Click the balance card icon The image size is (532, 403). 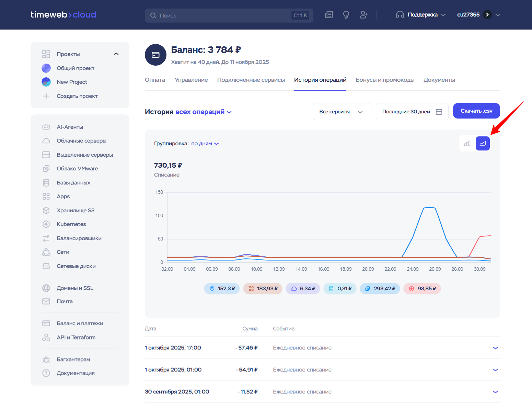(155, 55)
